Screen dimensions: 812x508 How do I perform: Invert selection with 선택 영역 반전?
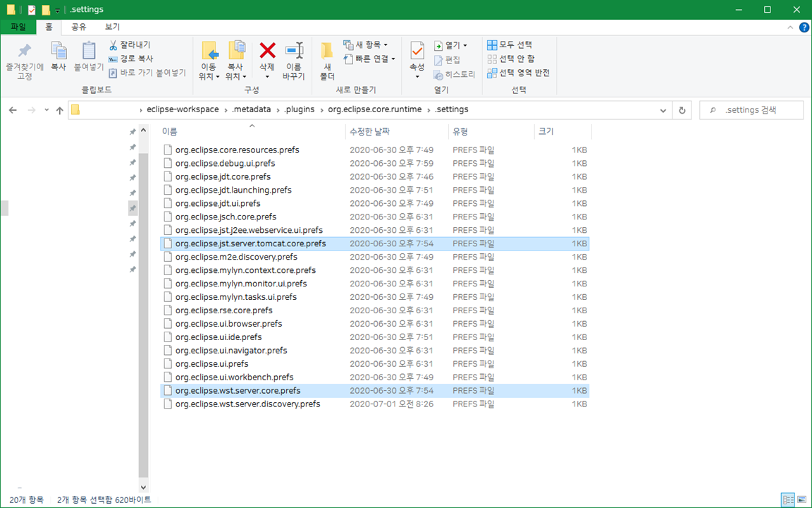[x=518, y=73]
